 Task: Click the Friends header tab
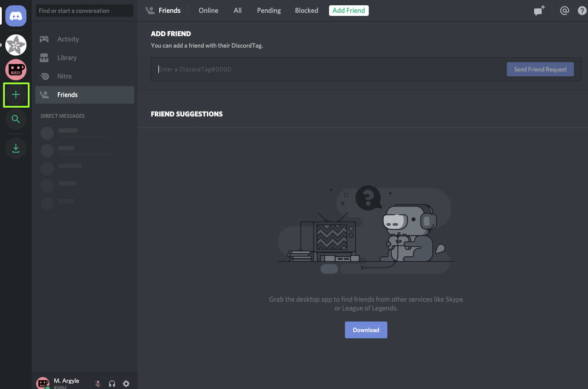click(x=163, y=11)
